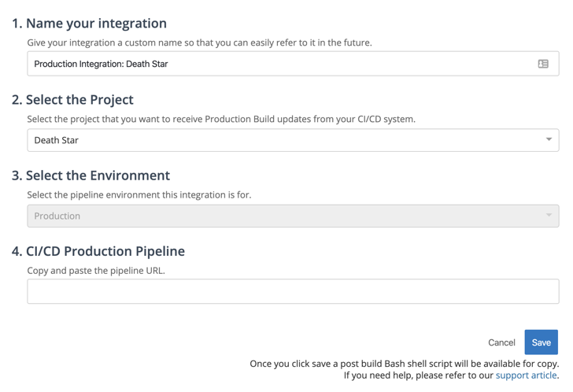Open the greyed-out Production environment dropdown
Viewport: 573px width, 392px height.
click(283, 216)
